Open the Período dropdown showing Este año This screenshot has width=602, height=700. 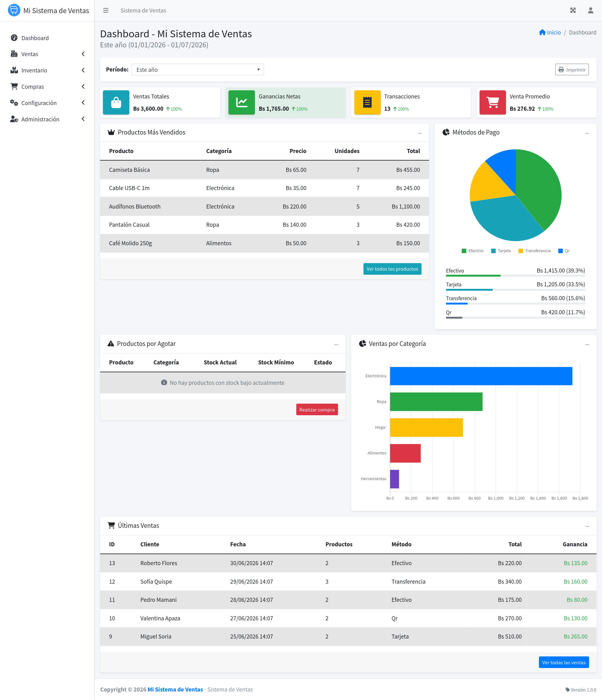197,70
